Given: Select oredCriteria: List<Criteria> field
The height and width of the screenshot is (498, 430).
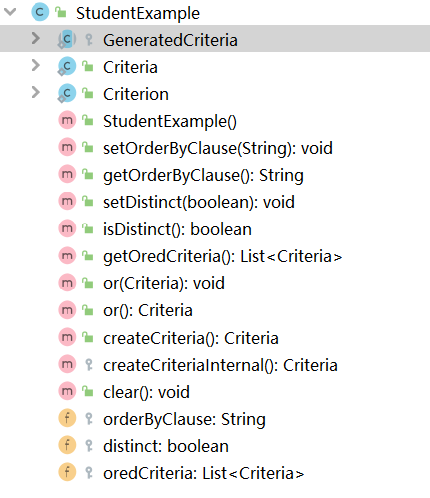Looking at the screenshot, I should [x=204, y=473].
